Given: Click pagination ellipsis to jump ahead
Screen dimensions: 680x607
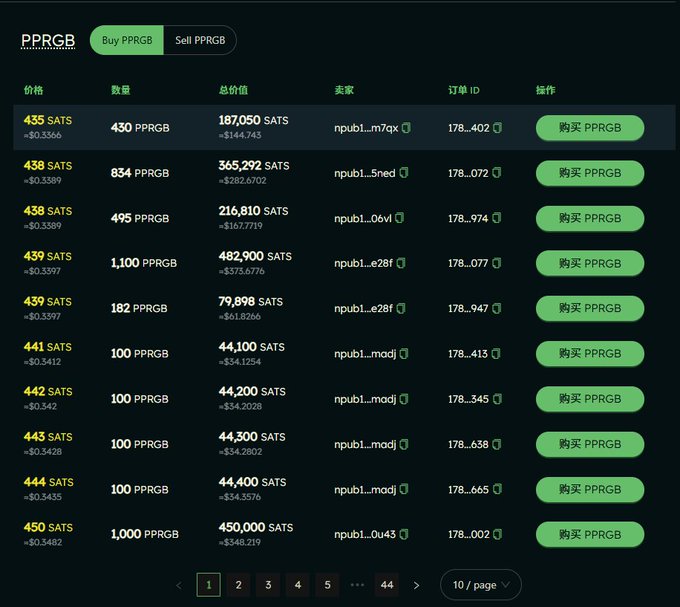Looking at the screenshot, I should coord(357,585).
